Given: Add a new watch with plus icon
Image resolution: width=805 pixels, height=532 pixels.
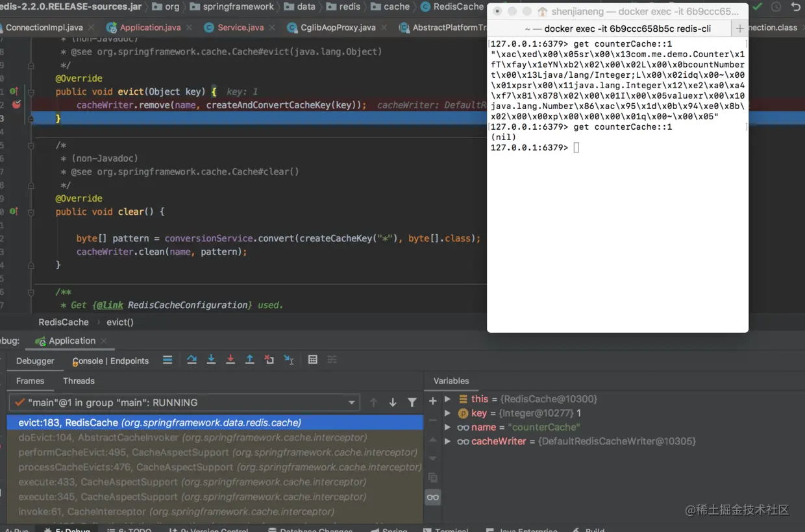Looking at the screenshot, I should point(433,401).
